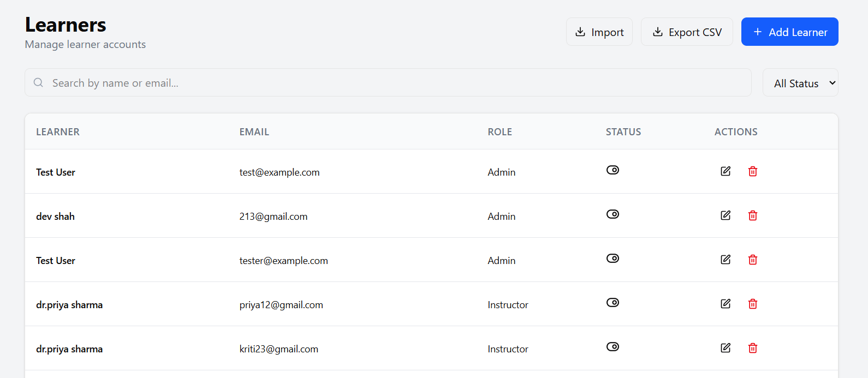
Task: Click Instructor role for kriti23@gmail.com
Action: click(x=508, y=349)
